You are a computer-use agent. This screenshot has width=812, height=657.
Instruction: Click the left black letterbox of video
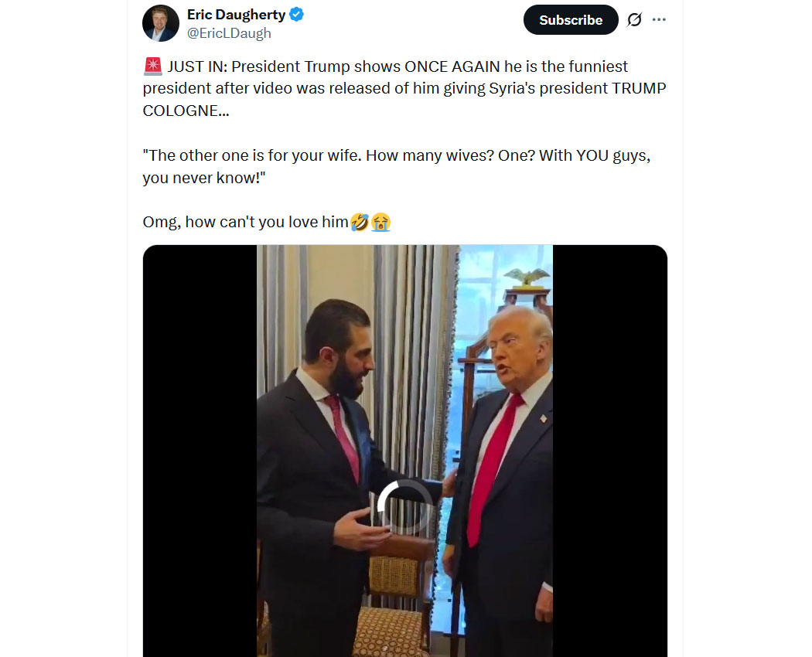point(200,451)
